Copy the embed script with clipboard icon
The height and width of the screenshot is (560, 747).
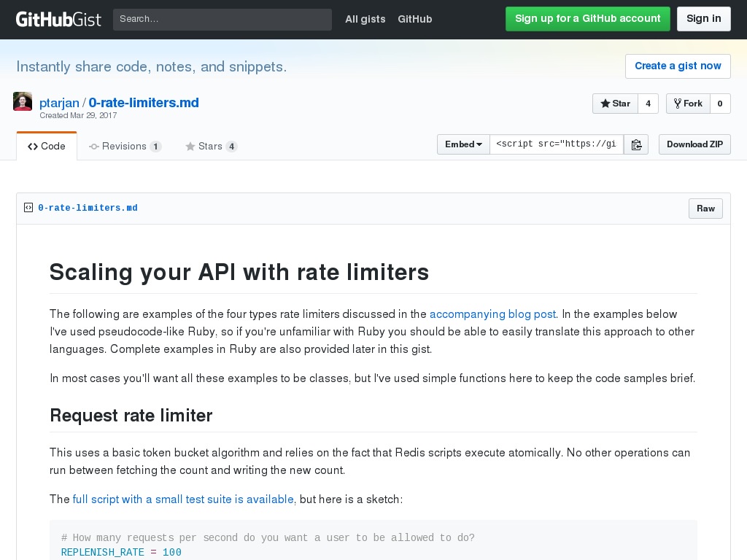636,144
